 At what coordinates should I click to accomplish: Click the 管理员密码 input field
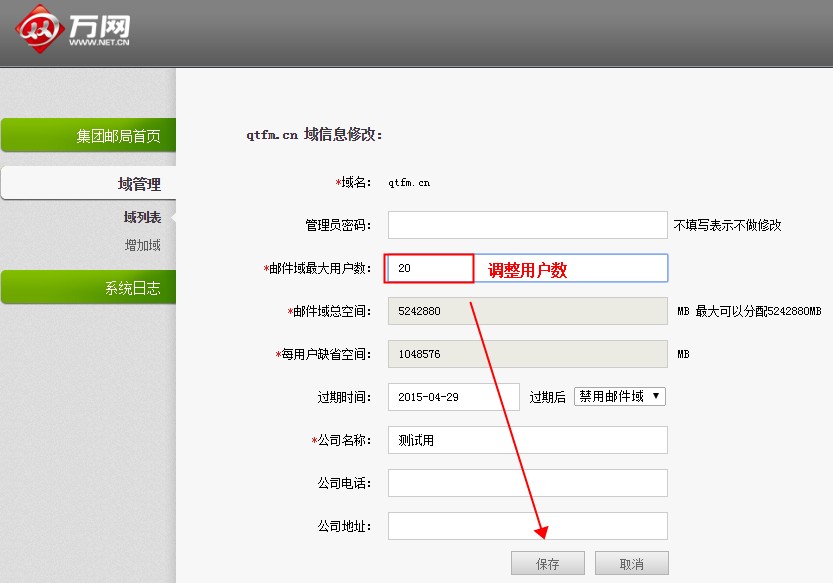(x=527, y=225)
